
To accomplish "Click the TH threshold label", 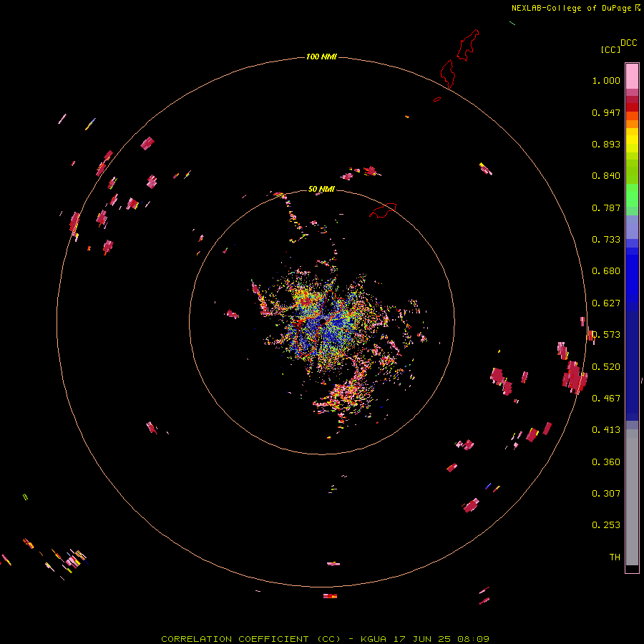I will (615, 557).
